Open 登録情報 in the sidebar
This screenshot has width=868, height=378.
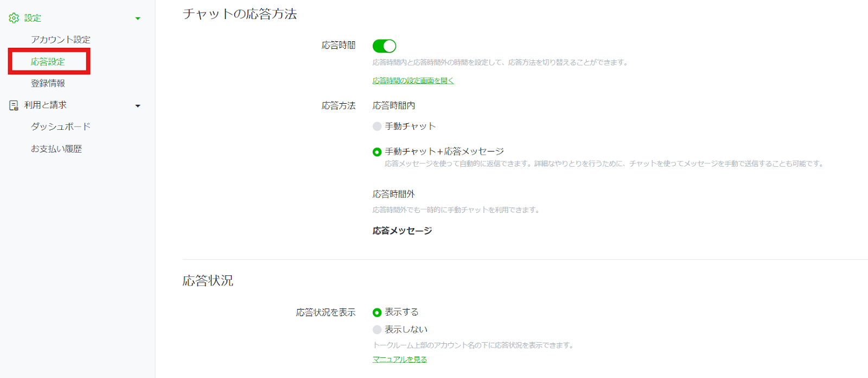pyautogui.click(x=48, y=83)
